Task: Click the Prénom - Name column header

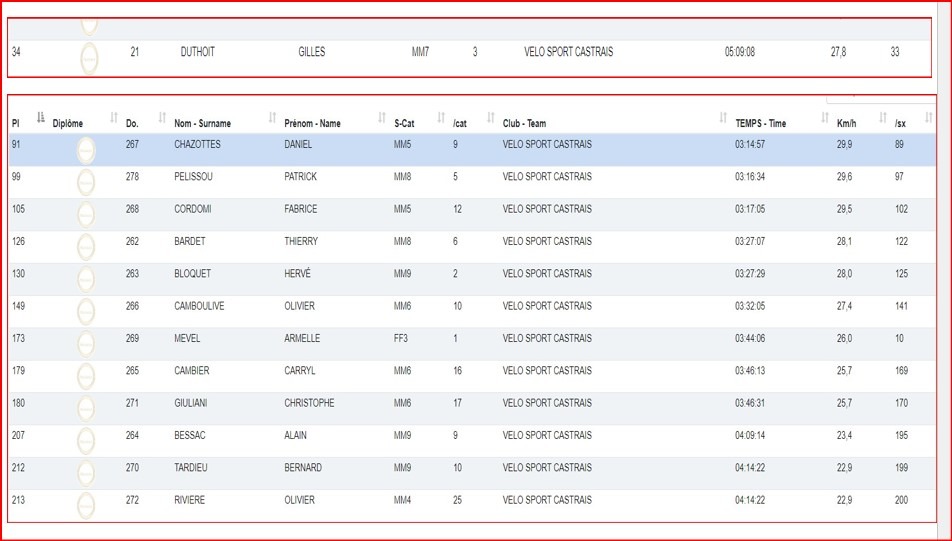Action: [x=312, y=124]
